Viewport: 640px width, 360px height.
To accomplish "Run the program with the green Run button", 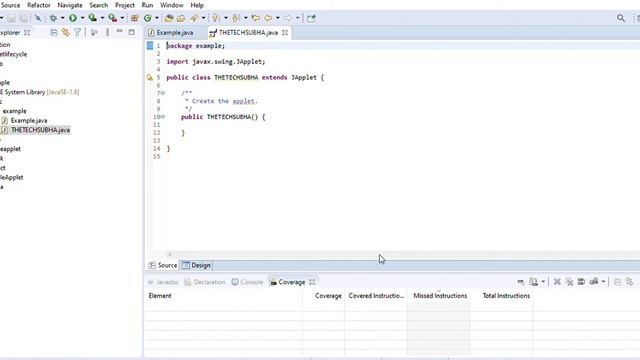I will 73,18.
